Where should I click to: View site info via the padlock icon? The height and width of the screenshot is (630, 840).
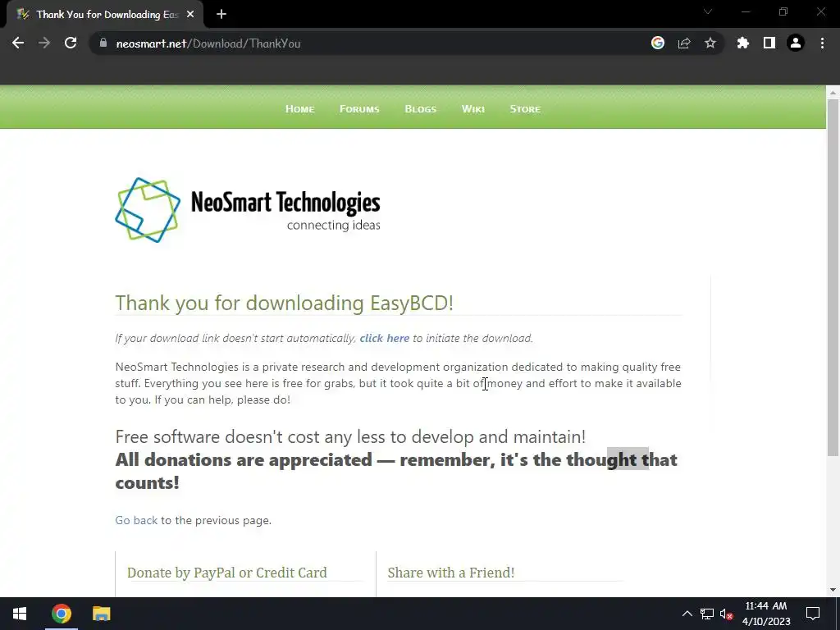103,43
